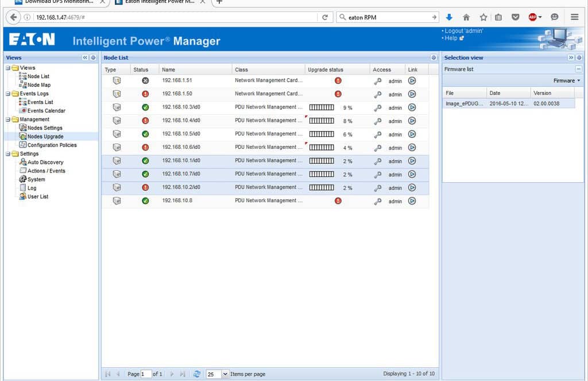The image size is (588, 381).
Task: Click upgrade progress bar of 192.168.10.6/id0
Action: pos(322,148)
